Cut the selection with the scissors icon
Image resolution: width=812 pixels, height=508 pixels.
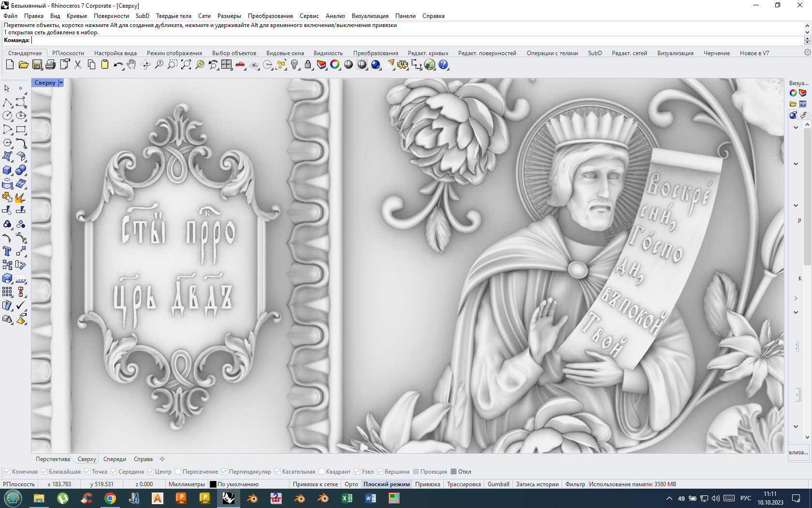pos(77,64)
